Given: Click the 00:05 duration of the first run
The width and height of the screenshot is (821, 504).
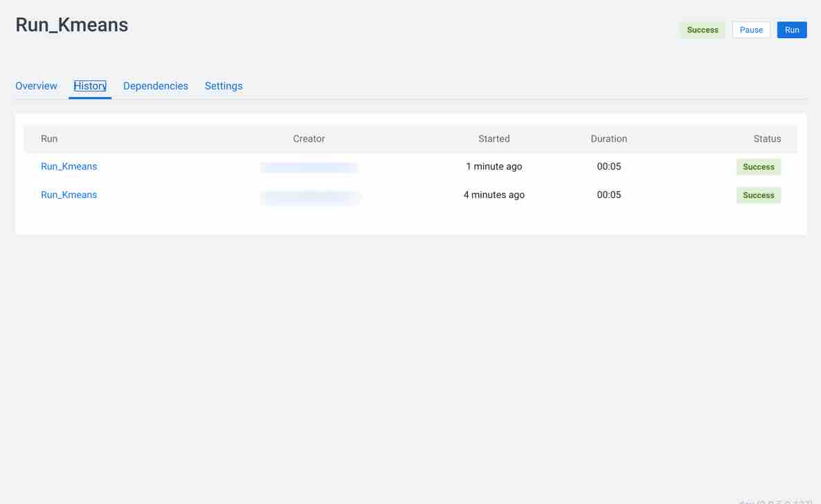Looking at the screenshot, I should pos(608,167).
